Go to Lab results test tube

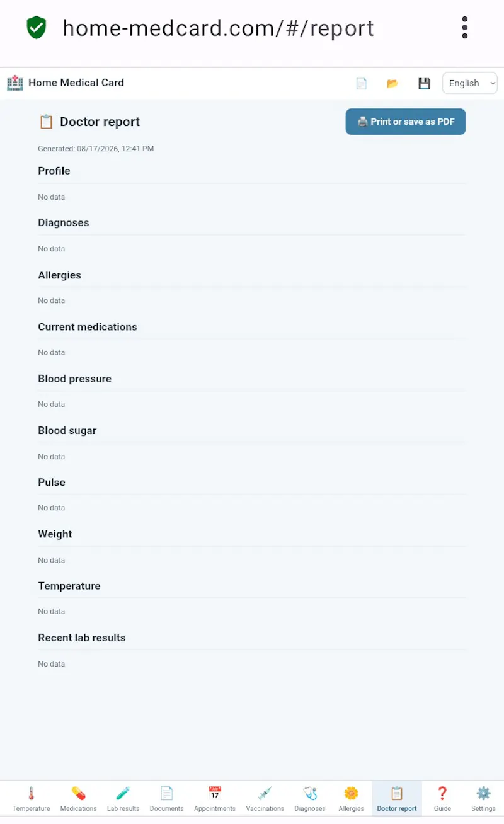click(x=123, y=798)
